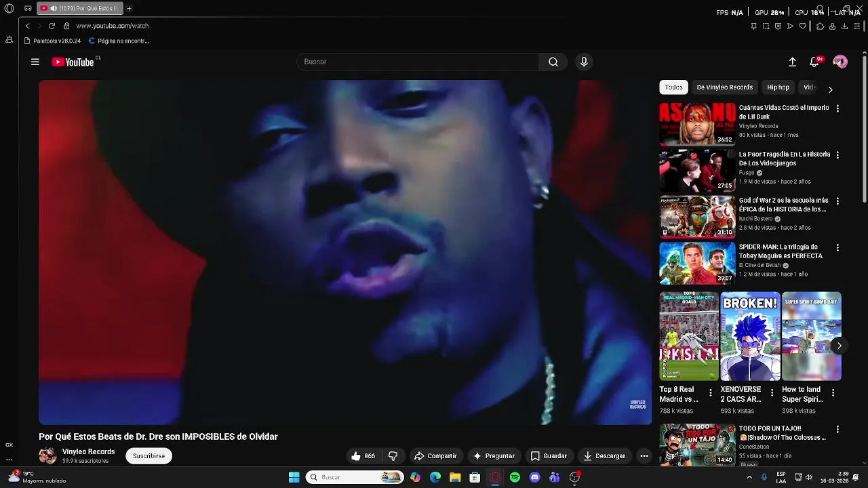Open options for Top 8 Real Madrid Short

tap(711, 393)
